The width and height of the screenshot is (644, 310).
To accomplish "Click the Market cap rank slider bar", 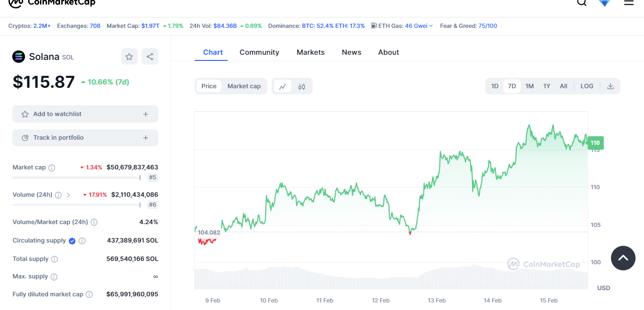I will (76, 178).
